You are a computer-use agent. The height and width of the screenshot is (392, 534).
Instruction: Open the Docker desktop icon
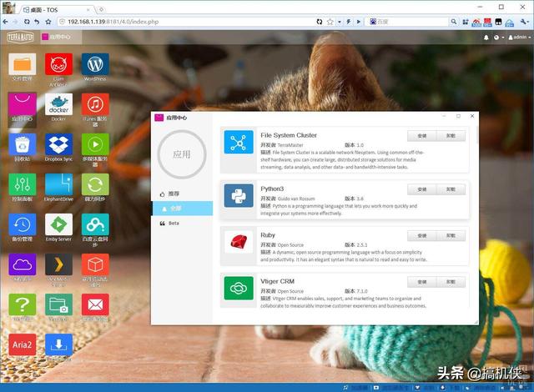coord(58,104)
